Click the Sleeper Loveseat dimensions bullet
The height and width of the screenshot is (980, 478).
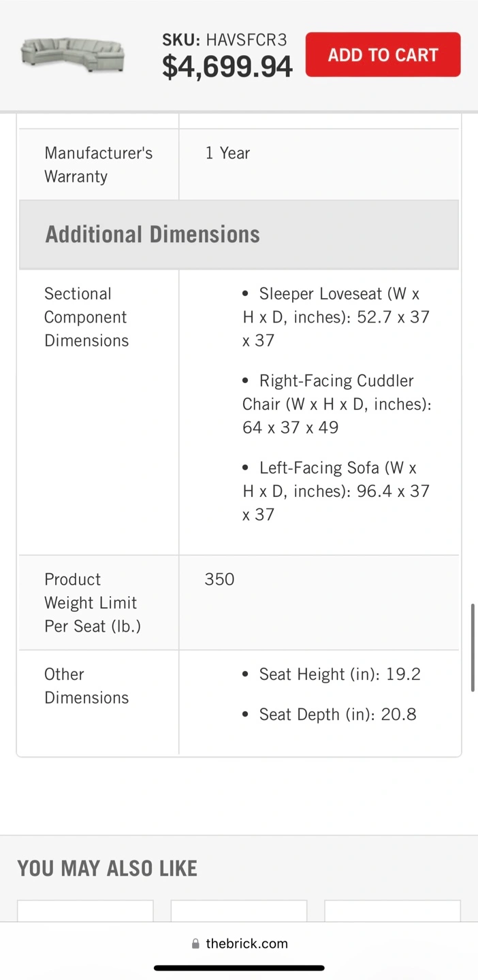[336, 317]
